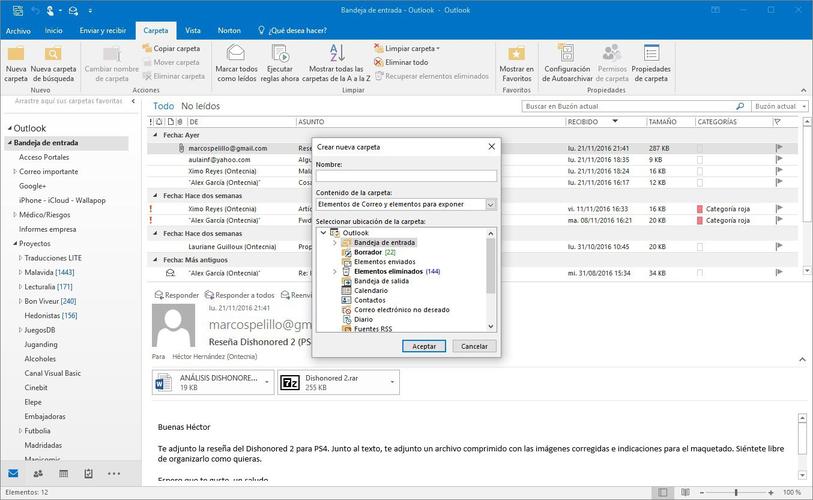The width and height of the screenshot is (813, 500).
Task: Click Responder a todos in reading pane
Action: (x=240, y=295)
